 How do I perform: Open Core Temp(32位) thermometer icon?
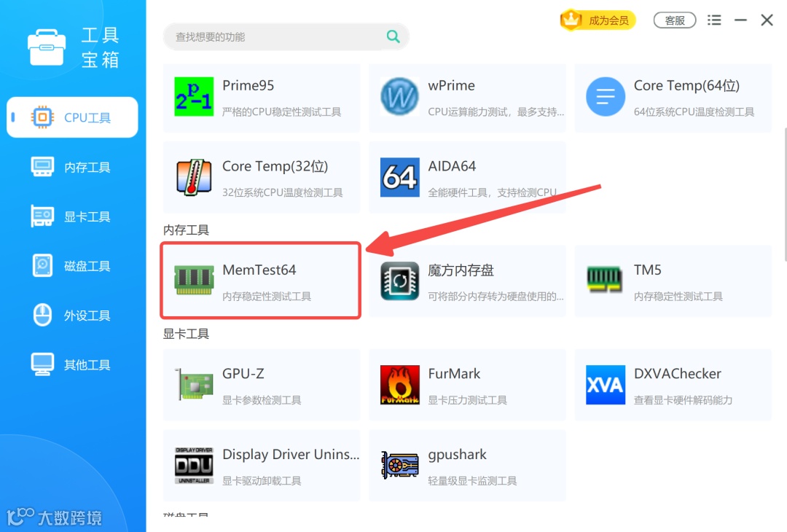tap(194, 177)
